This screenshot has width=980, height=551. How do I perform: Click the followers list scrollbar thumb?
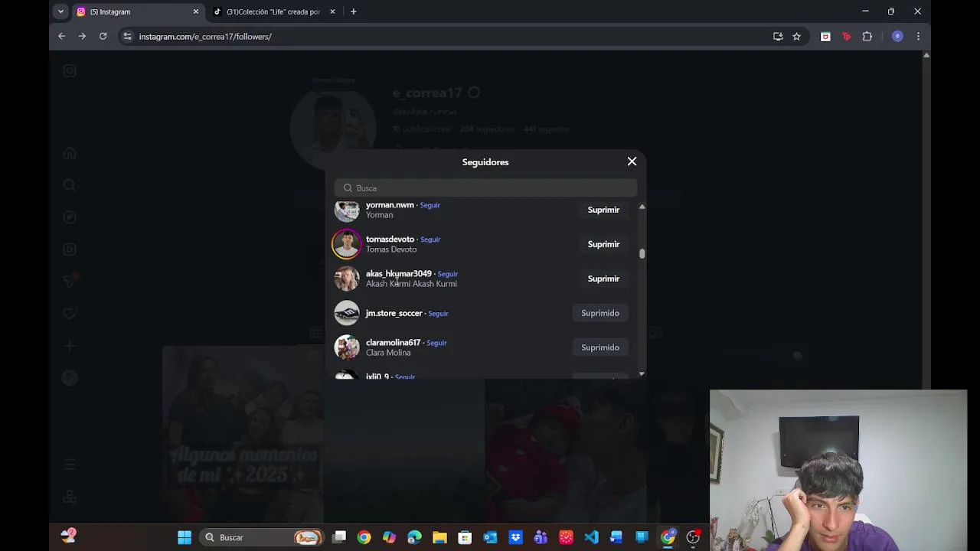642,254
